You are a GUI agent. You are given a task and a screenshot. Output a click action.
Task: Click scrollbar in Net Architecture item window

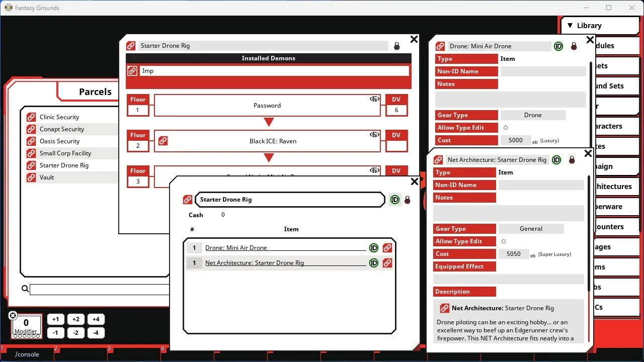coord(589,232)
